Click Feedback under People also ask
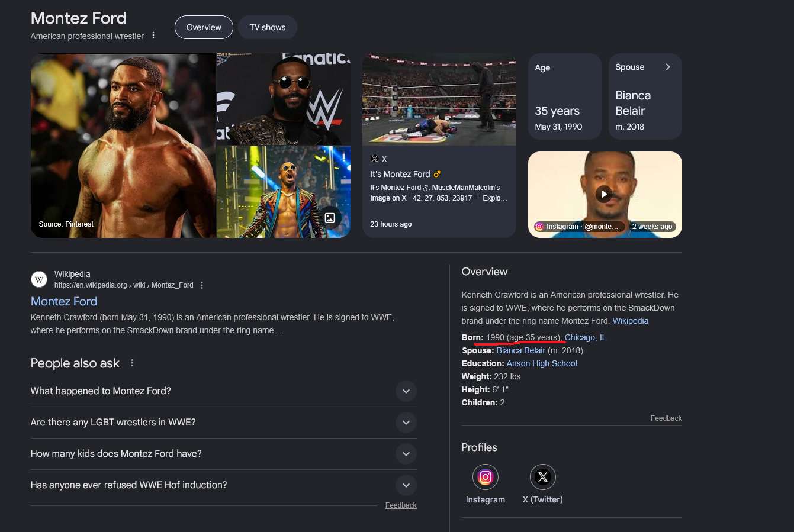Viewport: 794px width, 532px height. 401,505
